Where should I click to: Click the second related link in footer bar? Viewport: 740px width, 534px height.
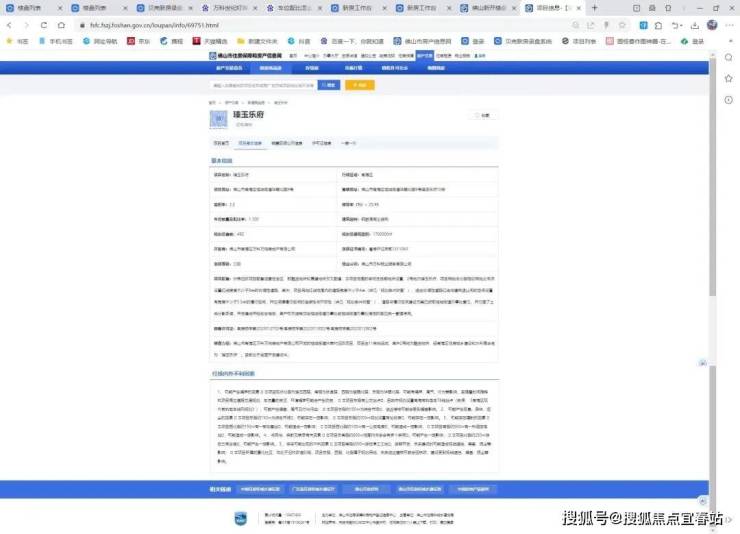pos(313,489)
